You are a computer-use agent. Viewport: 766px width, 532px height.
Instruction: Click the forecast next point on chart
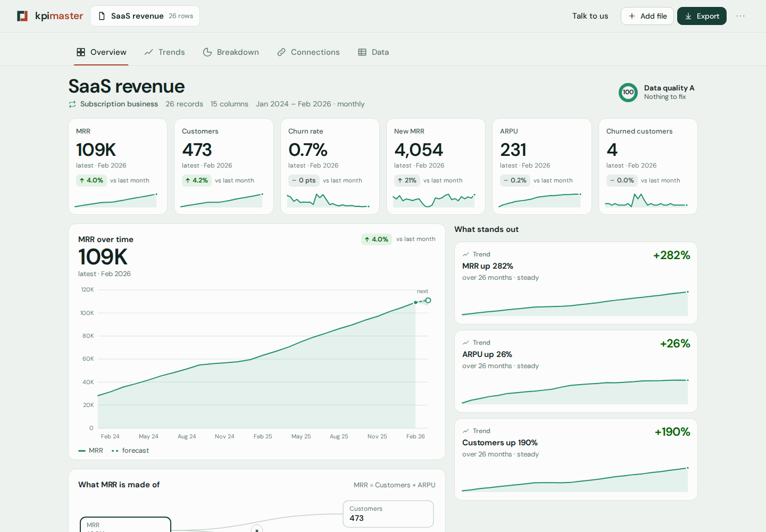[x=428, y=301]
